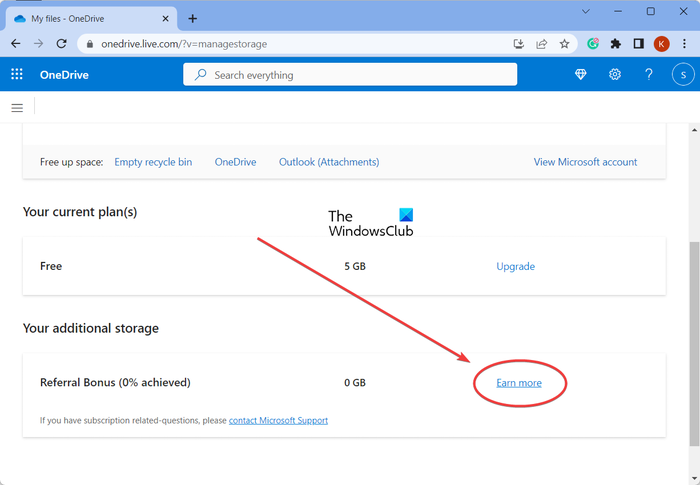Image resolution: width=700 pixels, height=485 pixels.
Task: Click the Your additional storage heading
Action: [91, 328]
